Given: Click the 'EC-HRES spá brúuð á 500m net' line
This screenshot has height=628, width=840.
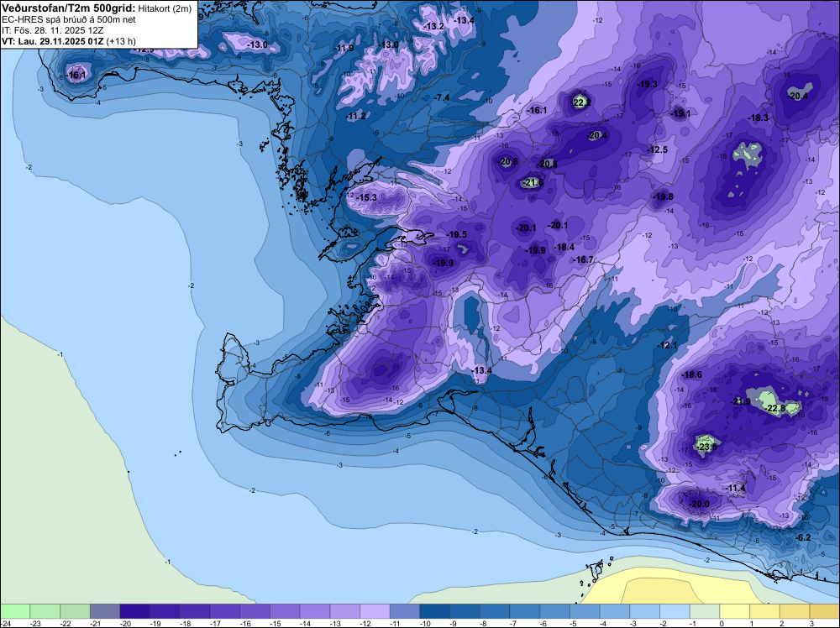Looking at the screenshot, I should click(69, 19).
